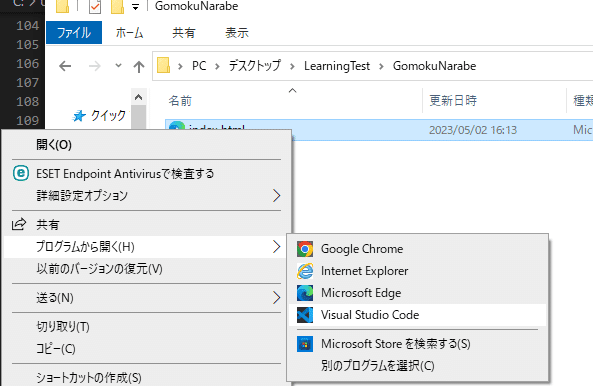Click the share icon in context menu
The image size is (593, 386).
pyautogui.click(x=19, y=224)
